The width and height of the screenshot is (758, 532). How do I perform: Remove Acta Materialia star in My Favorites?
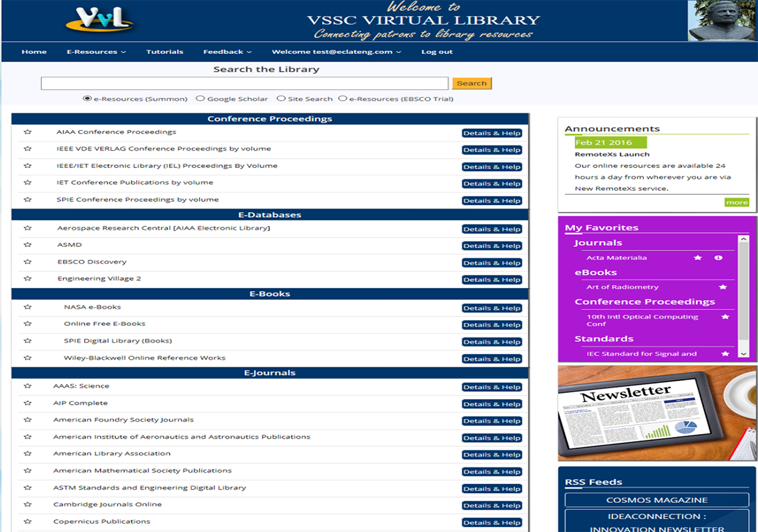(698, 258)
